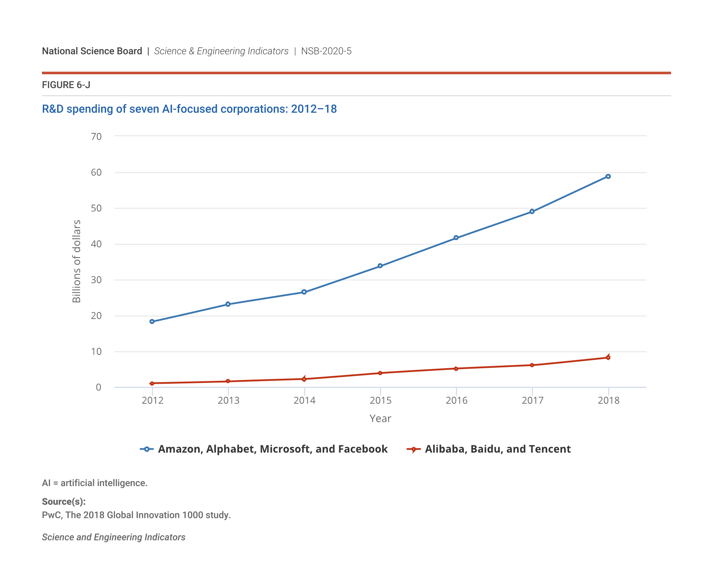Click the Billions of dollars axis title
Viewport: 713px width, 588px height.
click(76, 261)
